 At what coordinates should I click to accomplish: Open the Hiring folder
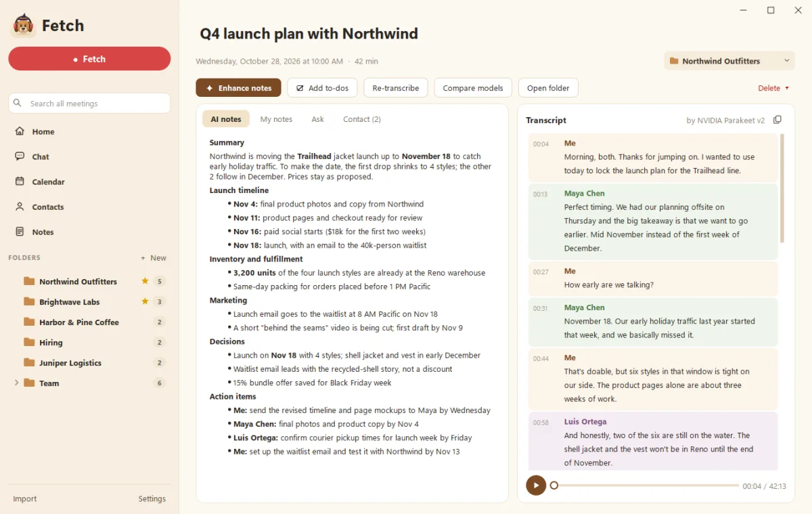pyautogui.click(x=89, y=342)
